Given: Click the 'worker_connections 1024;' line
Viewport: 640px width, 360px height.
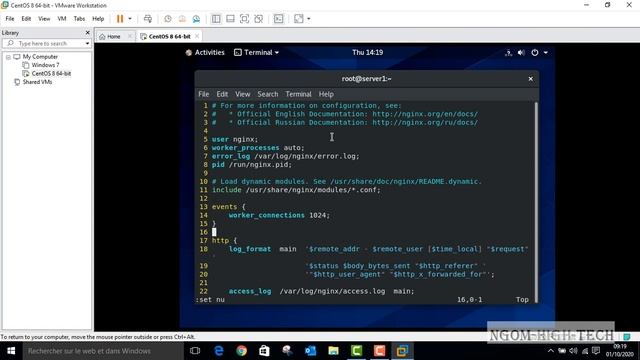Looking at the screenshot, I should pos(279,215).
